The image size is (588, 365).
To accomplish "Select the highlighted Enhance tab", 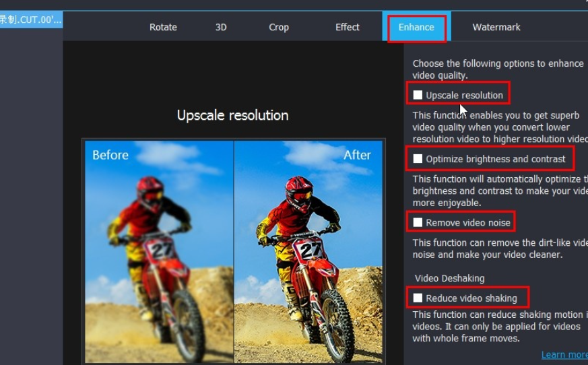I will point(416,27).
